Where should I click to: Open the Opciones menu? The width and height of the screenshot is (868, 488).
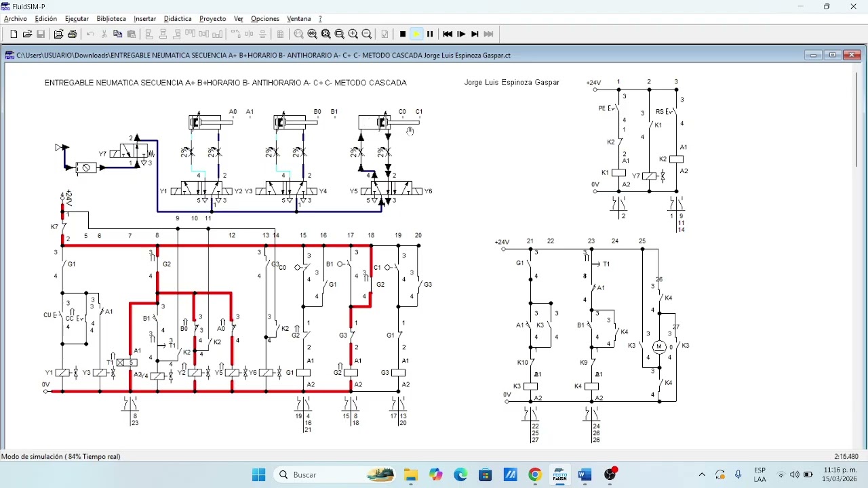pos(265,19)
